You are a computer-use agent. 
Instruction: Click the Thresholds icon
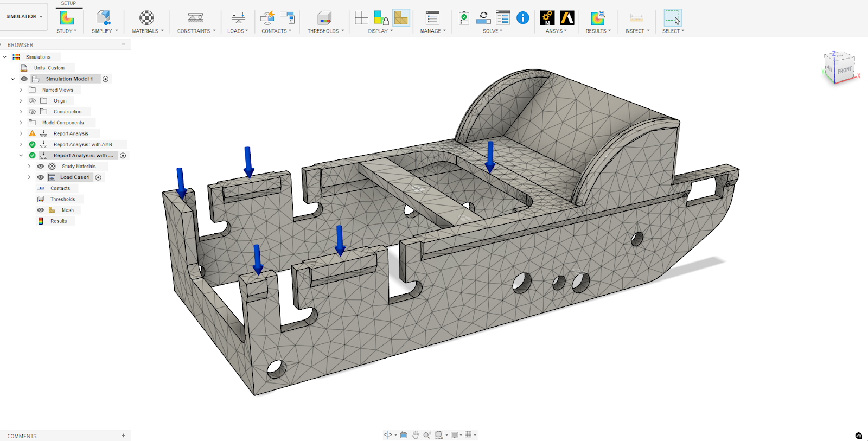324,18
